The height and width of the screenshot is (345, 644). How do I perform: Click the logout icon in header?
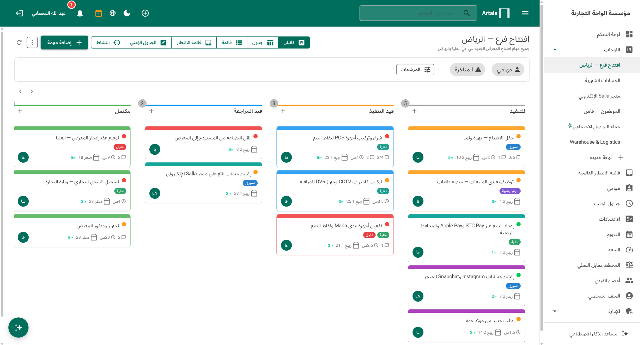coord(20,13)
